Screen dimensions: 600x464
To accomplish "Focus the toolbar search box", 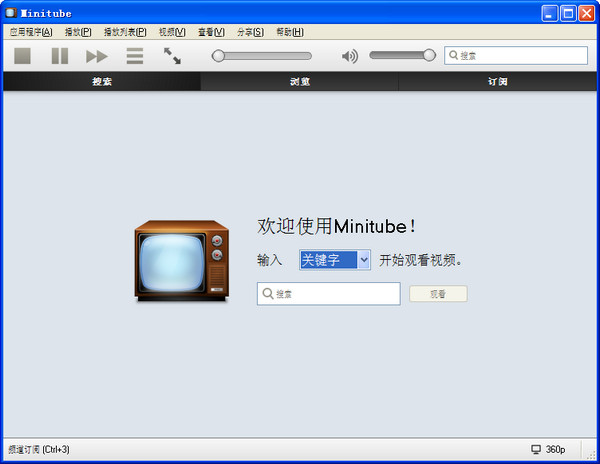I will coord(516,55).
